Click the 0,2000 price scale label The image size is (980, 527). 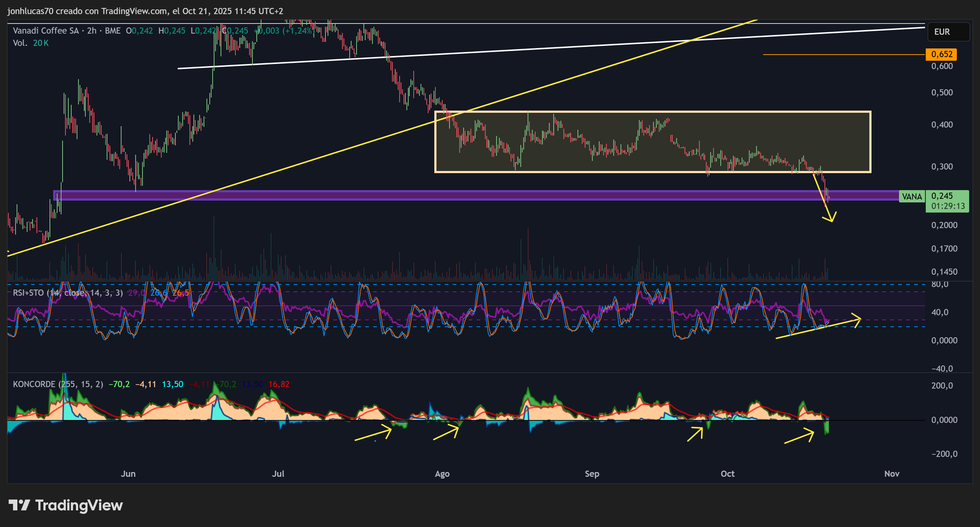[944, 225]
